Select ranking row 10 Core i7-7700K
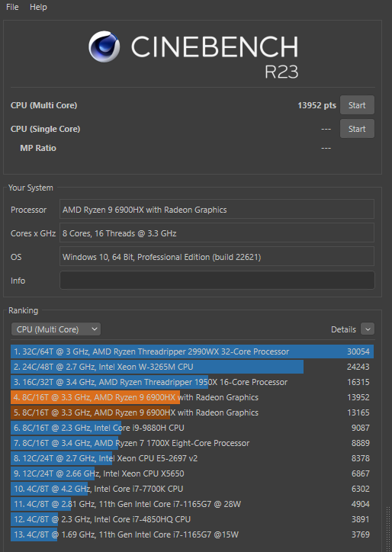This screenshot has width=392, height=552. [192, 489]
